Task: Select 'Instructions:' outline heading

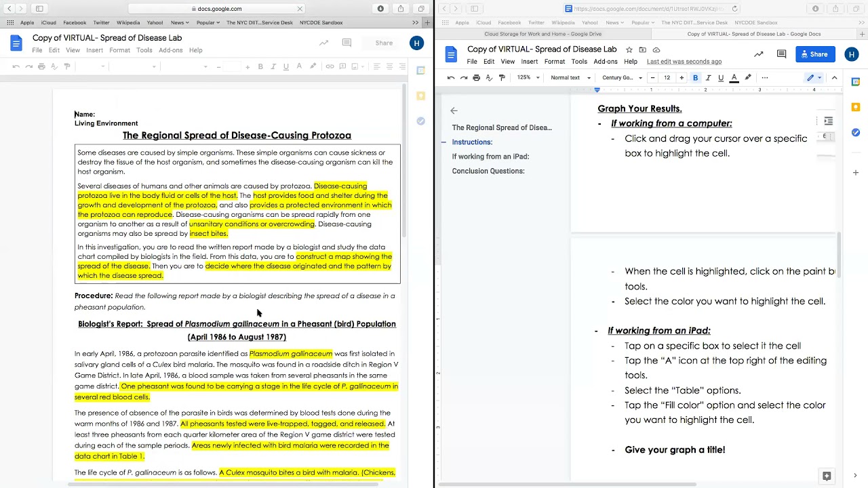Action: coord(472,142)
